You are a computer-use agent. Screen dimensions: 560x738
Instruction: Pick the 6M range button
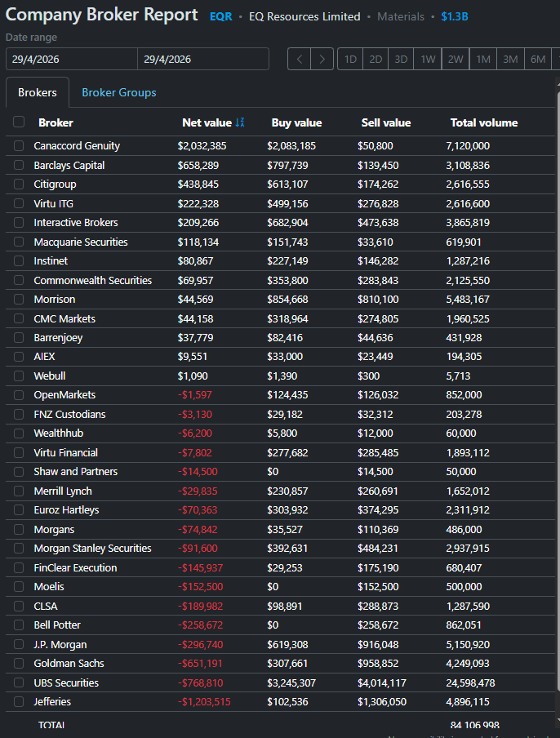[x=538, y=60]
